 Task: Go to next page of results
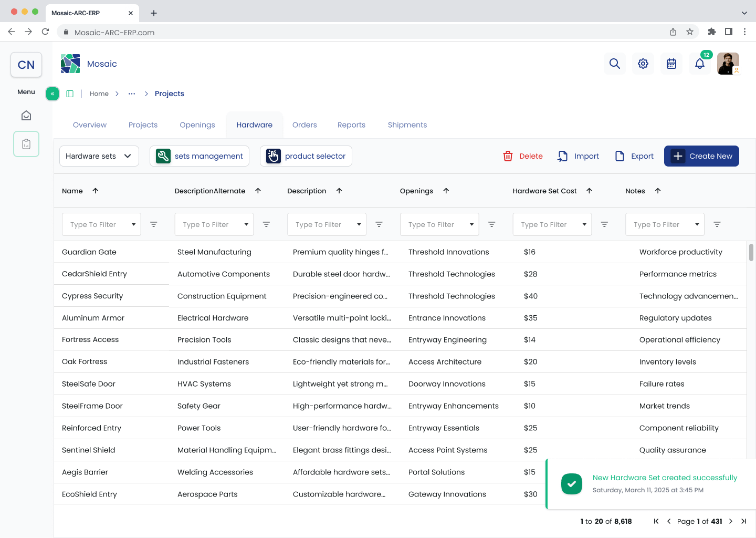(731, 521)
